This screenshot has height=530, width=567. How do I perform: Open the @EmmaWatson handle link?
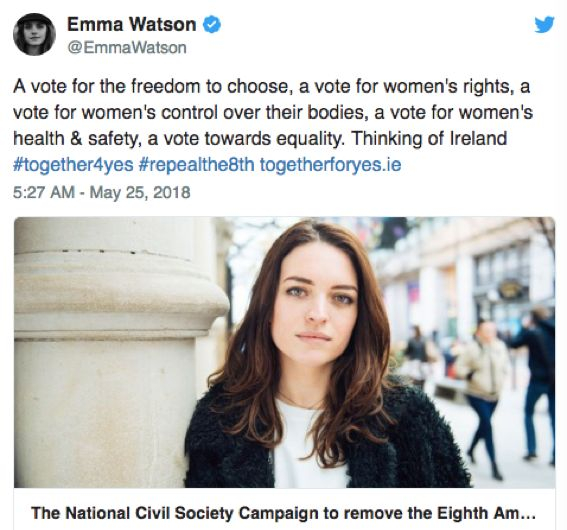pos(127,48)
